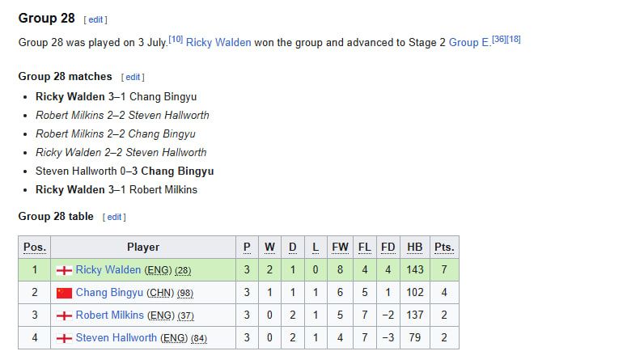Open Chang Bingyu's player page
Screen dimensions: 644x364
[109, 292]
